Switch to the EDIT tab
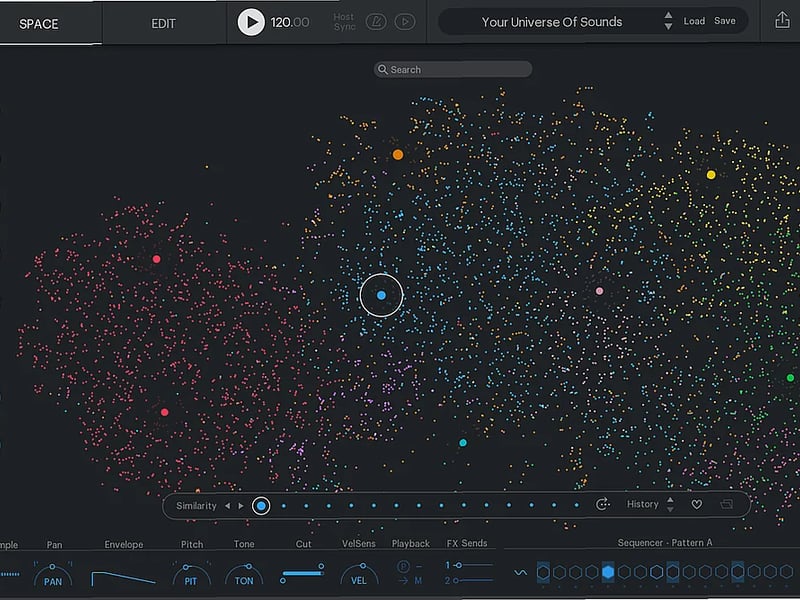800x600 pixels. (x=163, y=21)
